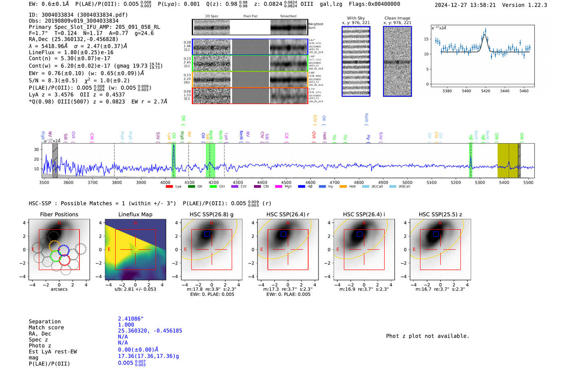This screenshot has width=576, height=392.
Task: Select the Hγ legend swatch
Action: pyautogui.click(x=322, y=187)
